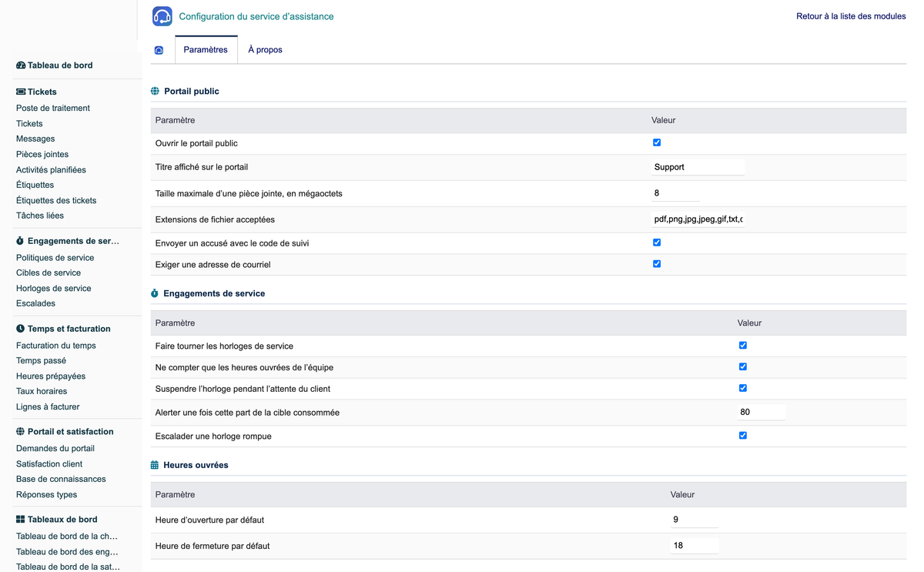
Task: Switch to the Paramètres tab
Action: pyautogui.click(x=206, y=50)
